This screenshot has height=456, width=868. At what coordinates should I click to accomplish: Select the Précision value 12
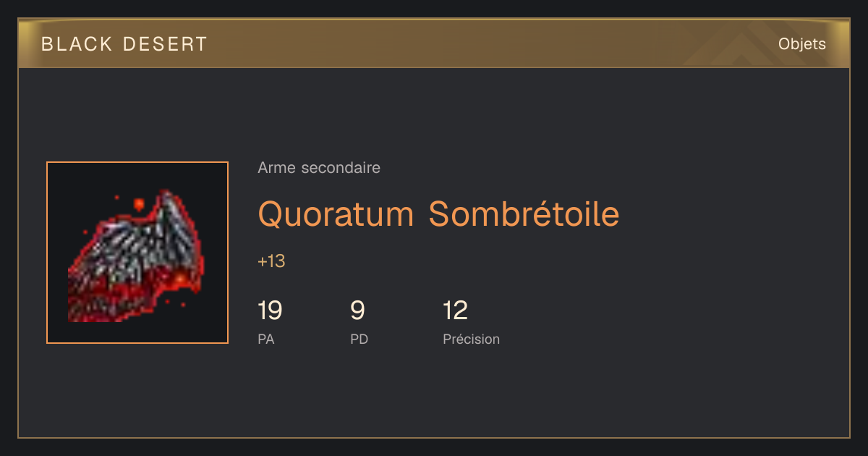tap(455, 311)
